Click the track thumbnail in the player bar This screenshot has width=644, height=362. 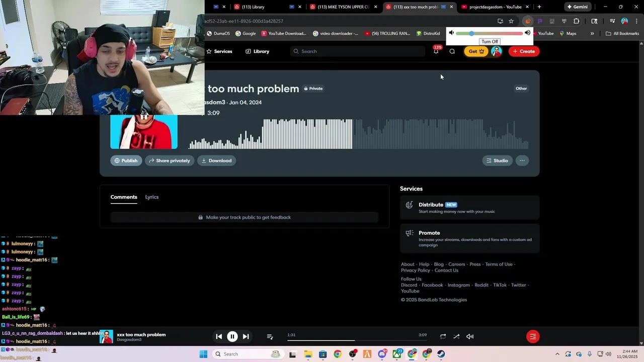click(106, 337)
